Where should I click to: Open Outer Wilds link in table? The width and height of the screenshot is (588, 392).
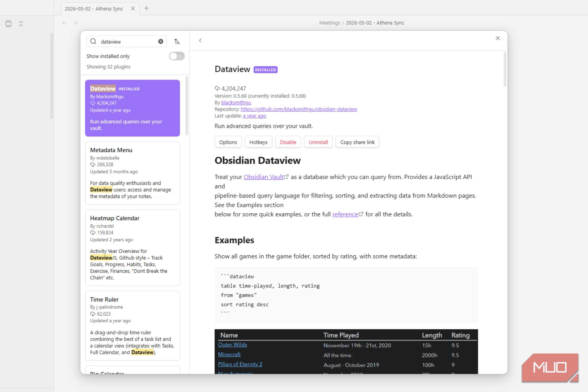[x=232, y=345]
